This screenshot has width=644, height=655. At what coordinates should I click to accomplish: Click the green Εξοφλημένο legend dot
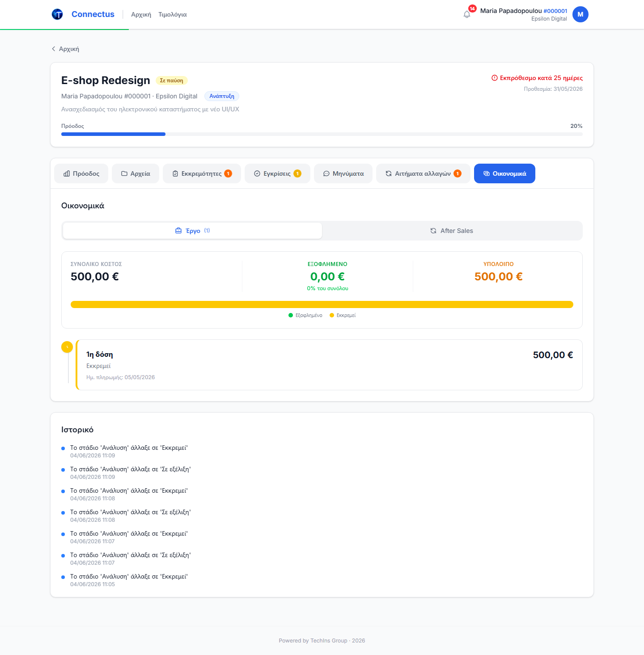coord(291,315)
